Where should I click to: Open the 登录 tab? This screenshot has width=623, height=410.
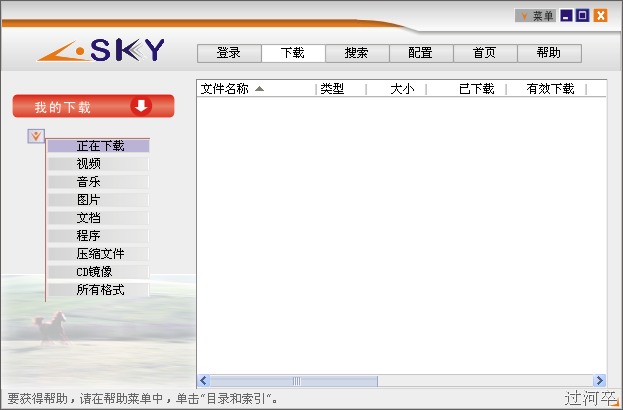click(229, 53)
